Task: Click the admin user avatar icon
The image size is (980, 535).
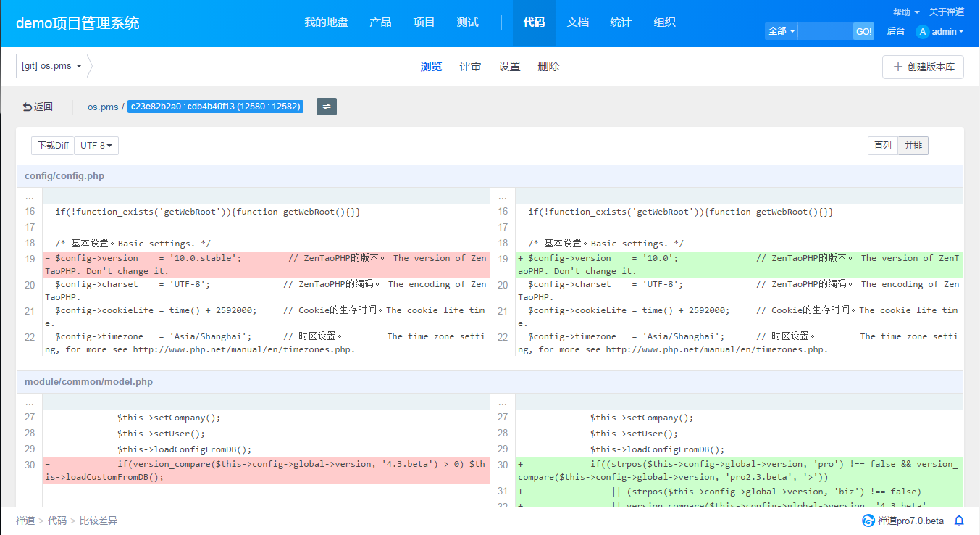Action: click(x=922, y=31)
